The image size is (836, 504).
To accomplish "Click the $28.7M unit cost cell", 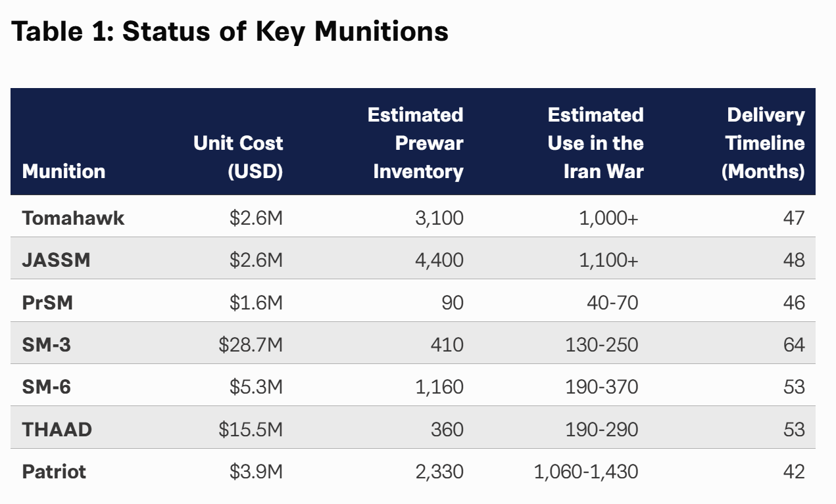I will coord(251,344).
